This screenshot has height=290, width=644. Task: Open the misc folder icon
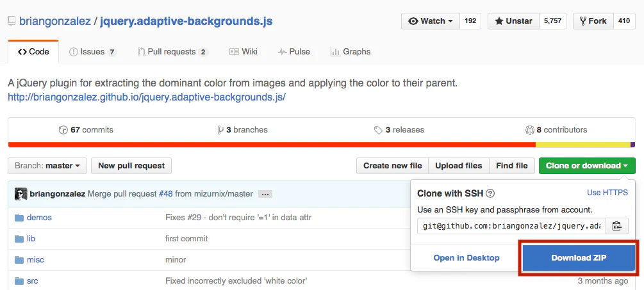click(19, 260)
